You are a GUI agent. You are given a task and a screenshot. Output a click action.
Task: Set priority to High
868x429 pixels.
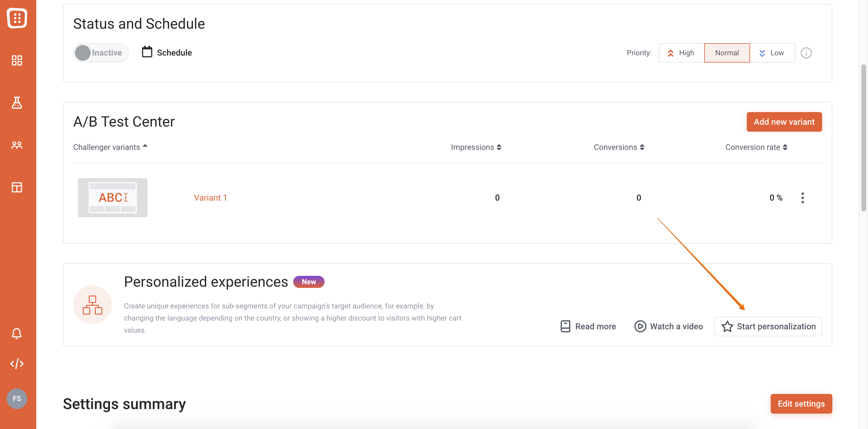click(x=681, y=53)
